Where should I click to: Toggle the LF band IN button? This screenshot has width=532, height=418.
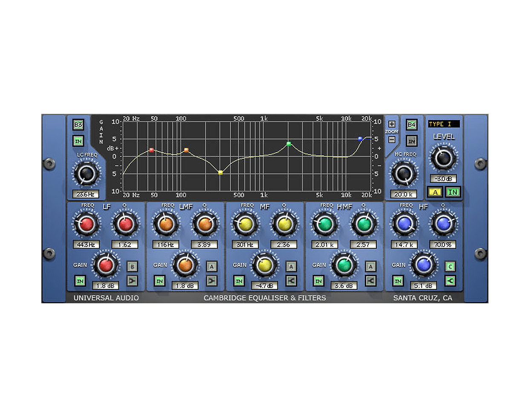[80, 281]
